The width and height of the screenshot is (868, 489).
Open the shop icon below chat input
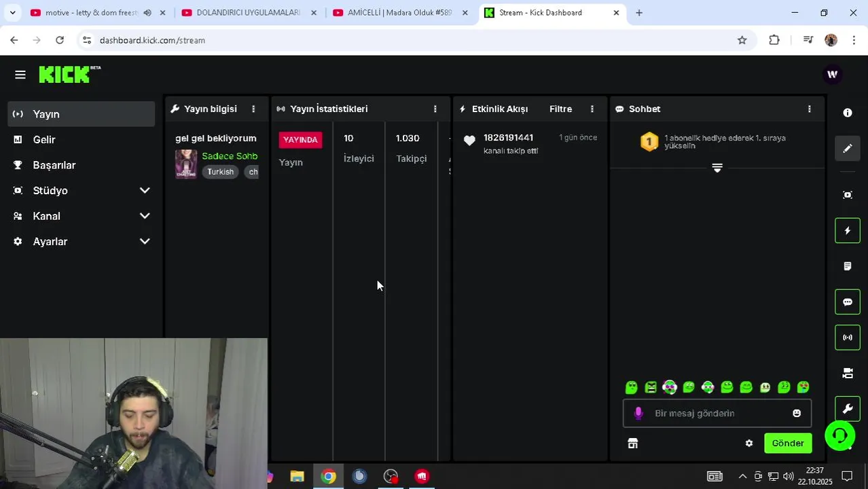633,443
